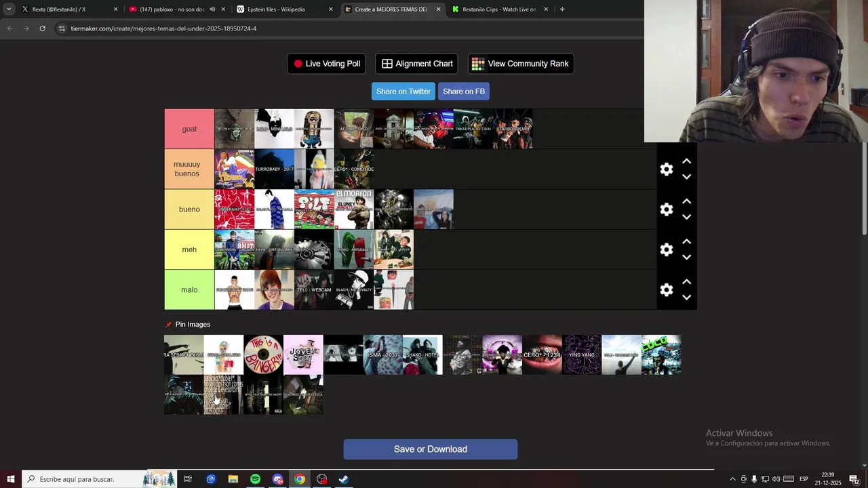
Task: Open settings gear for 'malo' tier
Action: [667, 290]
